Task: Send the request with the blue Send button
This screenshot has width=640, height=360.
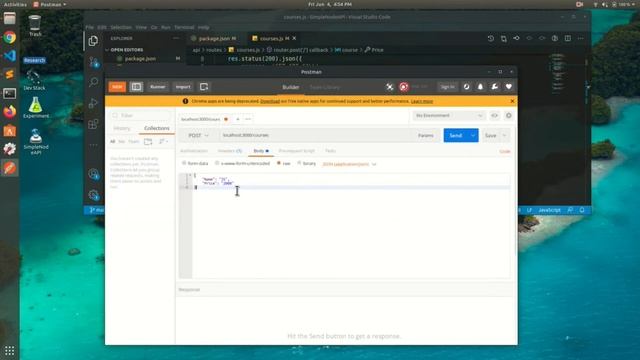Action: [x=456, y=135]
